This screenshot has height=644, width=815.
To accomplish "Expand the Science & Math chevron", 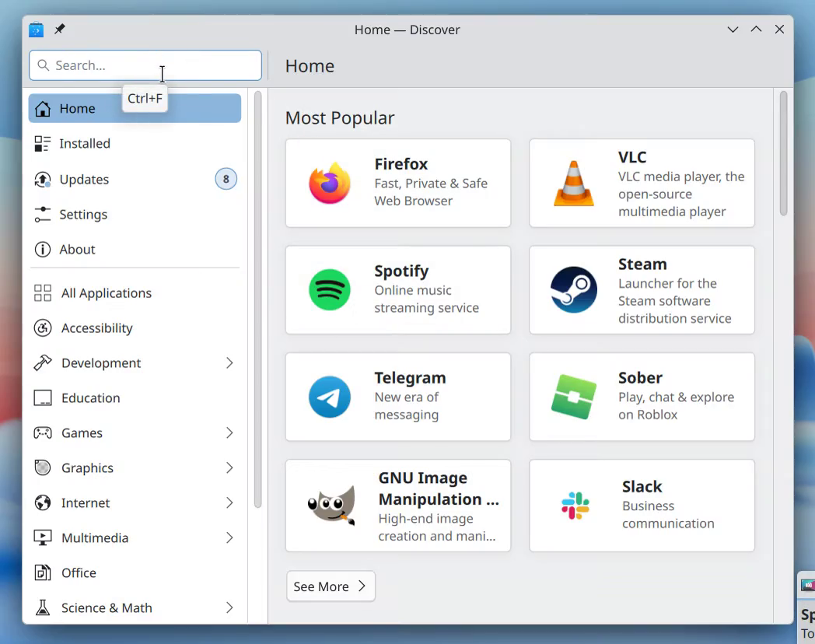I will [x=229, y=607].
